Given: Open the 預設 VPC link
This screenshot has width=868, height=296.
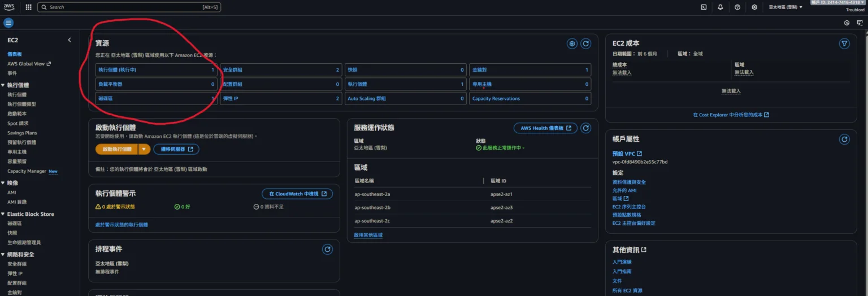Looking at the screenshot, I should pos(627,154).
